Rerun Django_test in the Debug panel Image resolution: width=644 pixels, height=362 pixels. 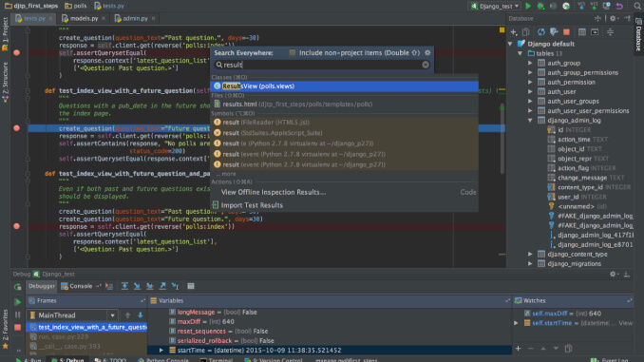coord(17,286)
